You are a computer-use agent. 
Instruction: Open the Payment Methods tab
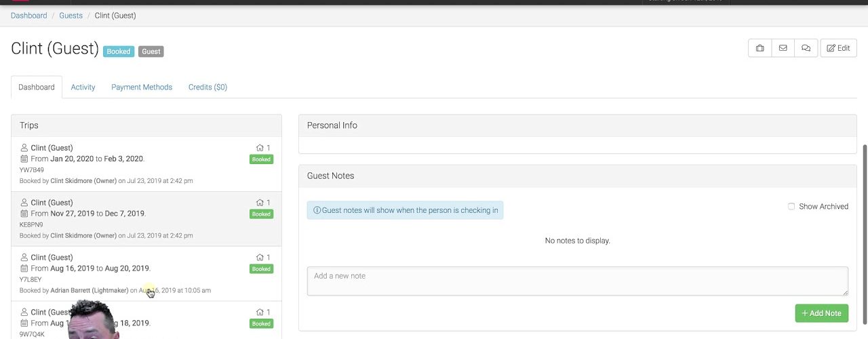click(142, 87)
